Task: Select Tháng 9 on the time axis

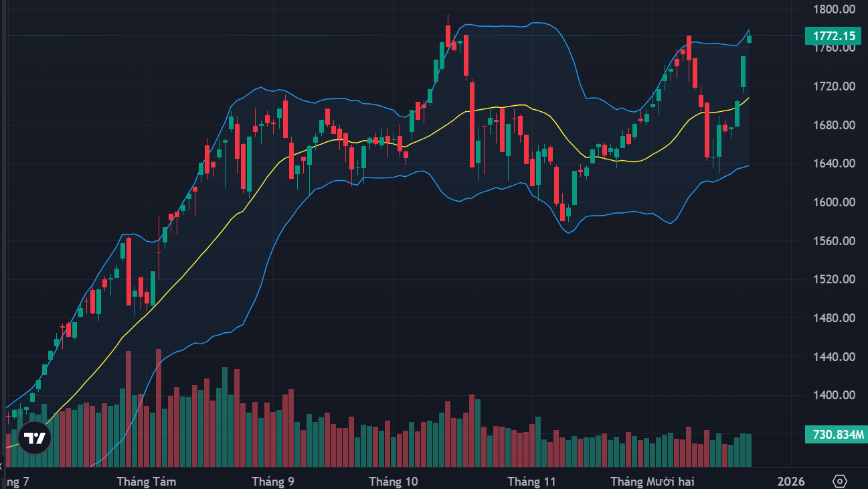Action: click(x=273, y=482)
